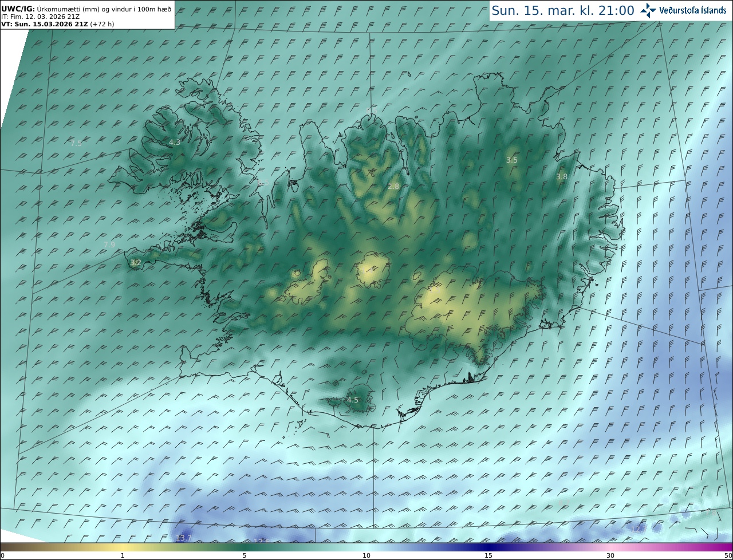Click the 4.5 value near the south coast
The width and height of the screenshot is (733, 560).
click(x=353, y=400)
